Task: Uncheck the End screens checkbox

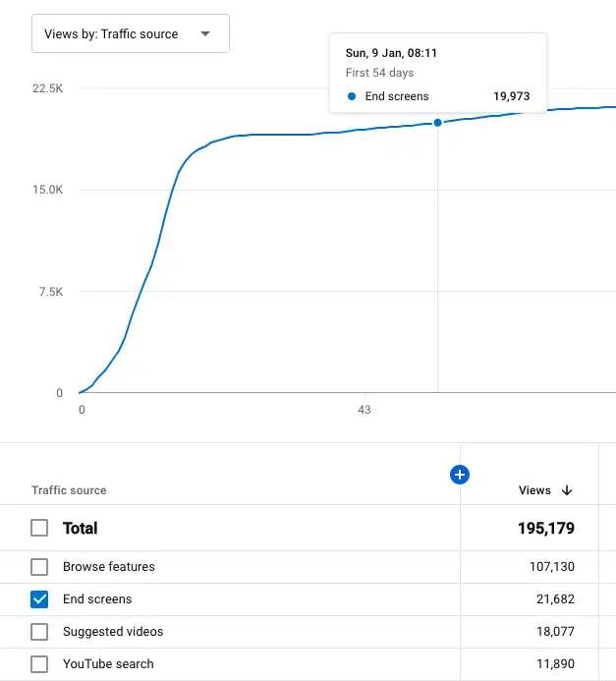Action: pyautogui.click(x=39, y=599)
